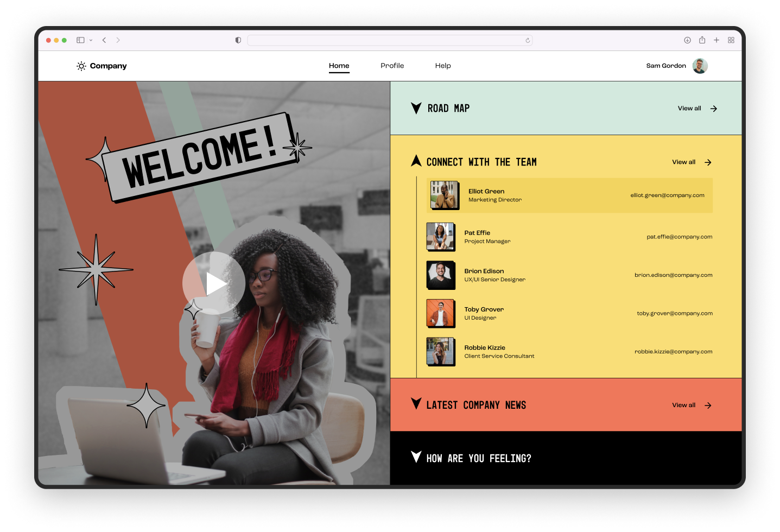The width and height of the screenshot is (780, 532).
Task: Click robbie.kizzie@company.com email
Action: pyautogui.click(x=674, y=352)
